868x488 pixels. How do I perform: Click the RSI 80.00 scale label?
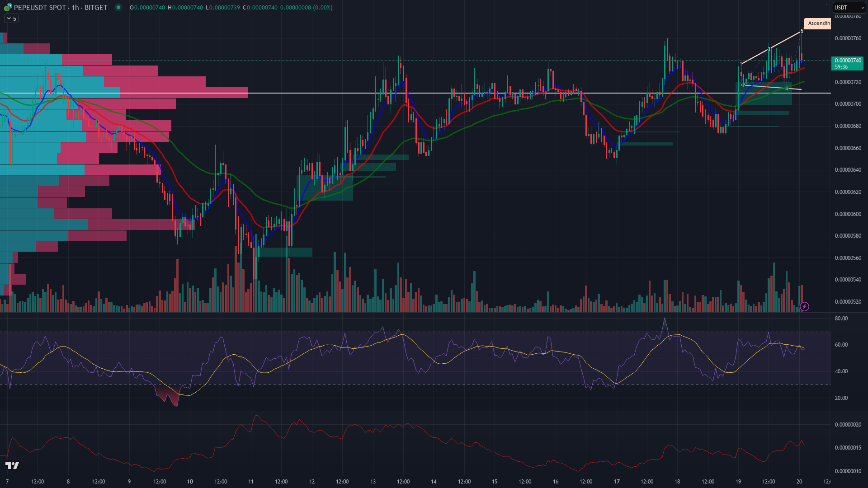(x=841, y=319)
